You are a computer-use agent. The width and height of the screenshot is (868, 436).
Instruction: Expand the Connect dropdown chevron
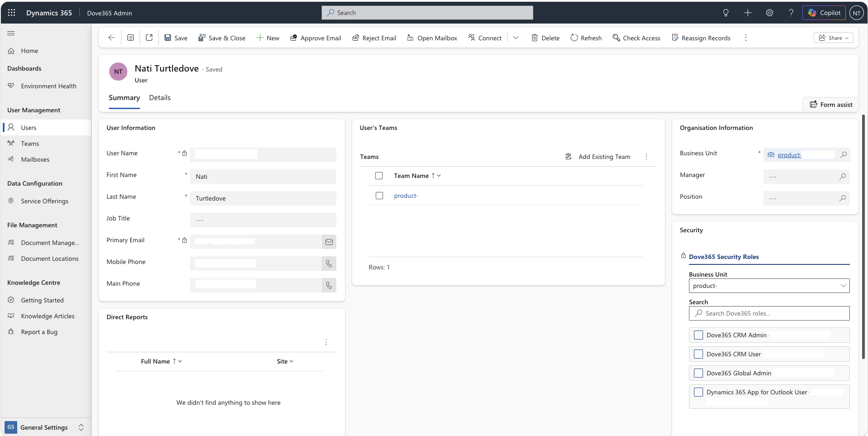(515, 38)
